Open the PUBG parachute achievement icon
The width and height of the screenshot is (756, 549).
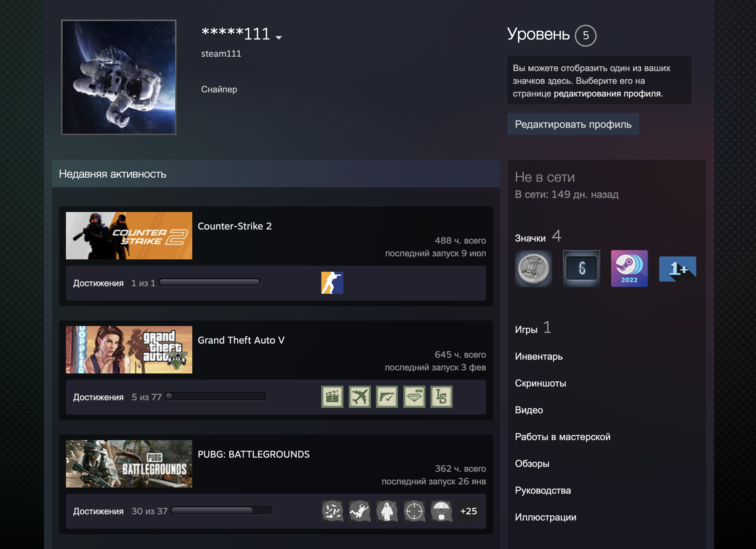pos(442,511)
